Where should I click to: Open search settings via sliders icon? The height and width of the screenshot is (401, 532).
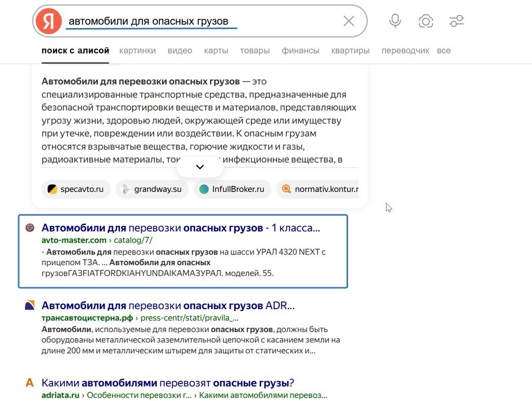(x=457, y=21)
